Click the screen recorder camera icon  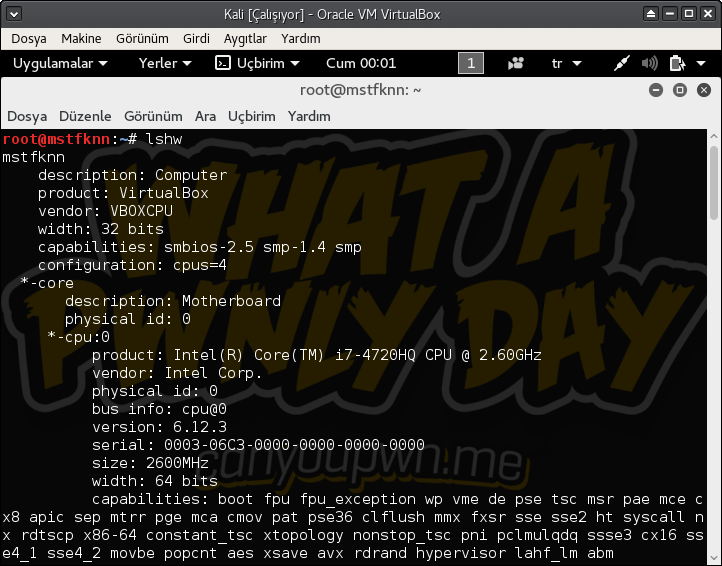[516, 63]
